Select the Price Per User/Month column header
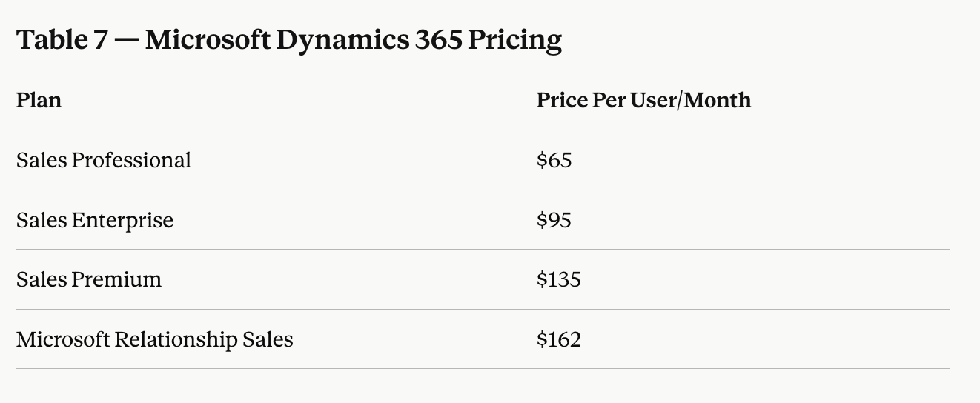This screenshot has height=403, width=980. point(643,100)
